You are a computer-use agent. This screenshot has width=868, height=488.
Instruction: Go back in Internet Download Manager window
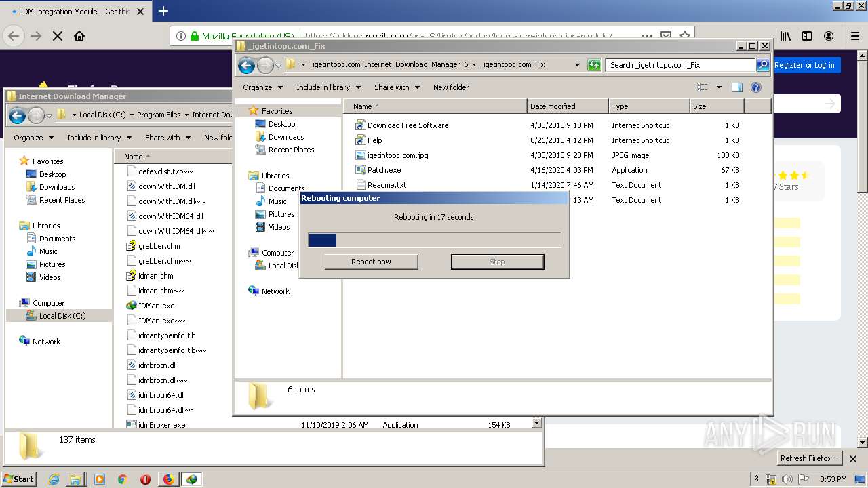pos(17,115)
